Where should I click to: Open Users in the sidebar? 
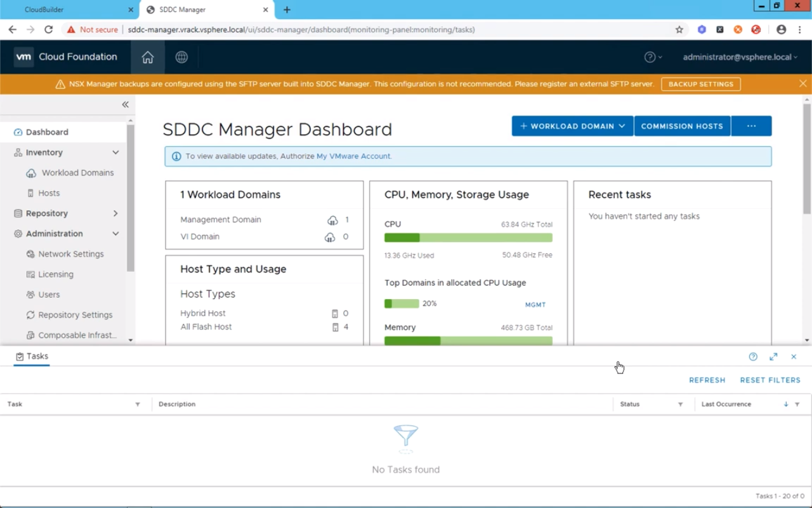pos(49,295)
